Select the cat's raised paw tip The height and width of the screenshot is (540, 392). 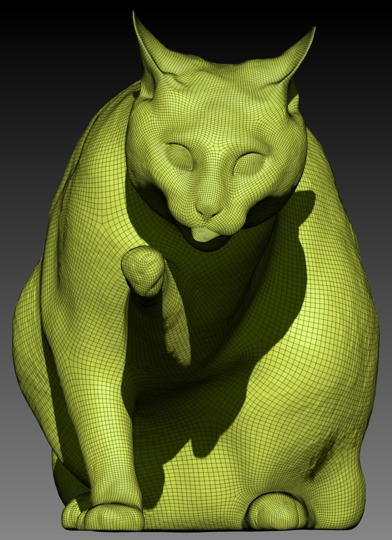point(142,270)
